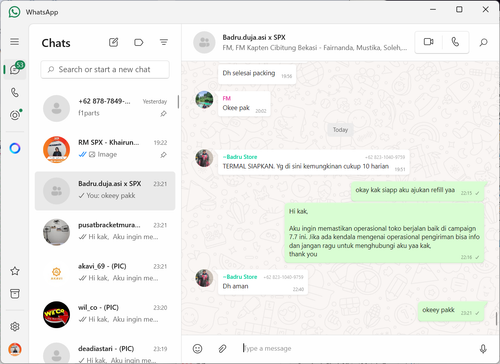Screen dimensions: 500x364
Task: Click the conversation scrollbar thumb
Action: coord(496,319)
